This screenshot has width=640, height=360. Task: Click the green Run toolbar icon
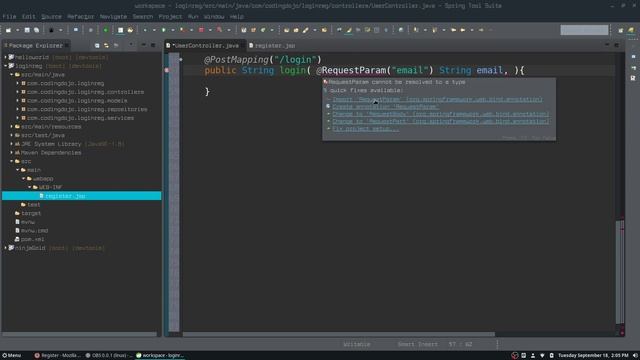click(164, 30)
